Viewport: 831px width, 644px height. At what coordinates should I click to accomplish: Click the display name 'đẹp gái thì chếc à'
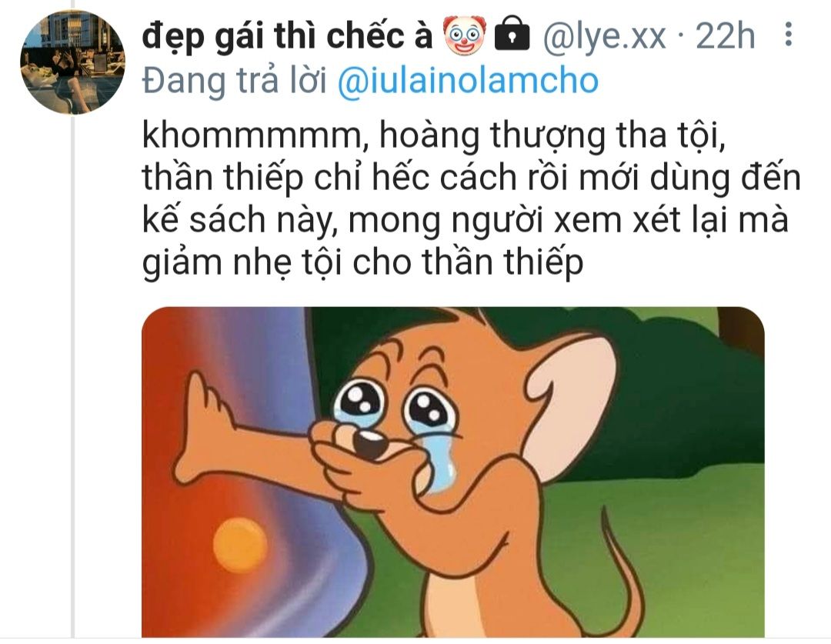click(288, 36)
